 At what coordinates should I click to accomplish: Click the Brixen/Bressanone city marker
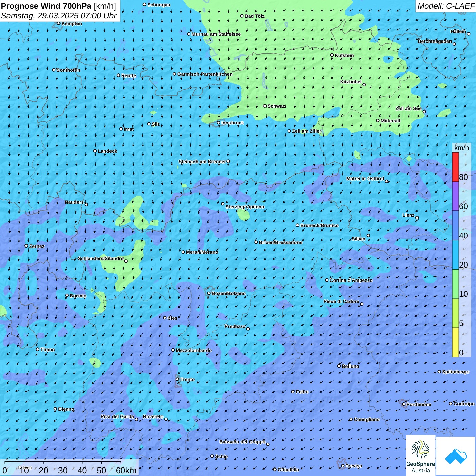256,242
